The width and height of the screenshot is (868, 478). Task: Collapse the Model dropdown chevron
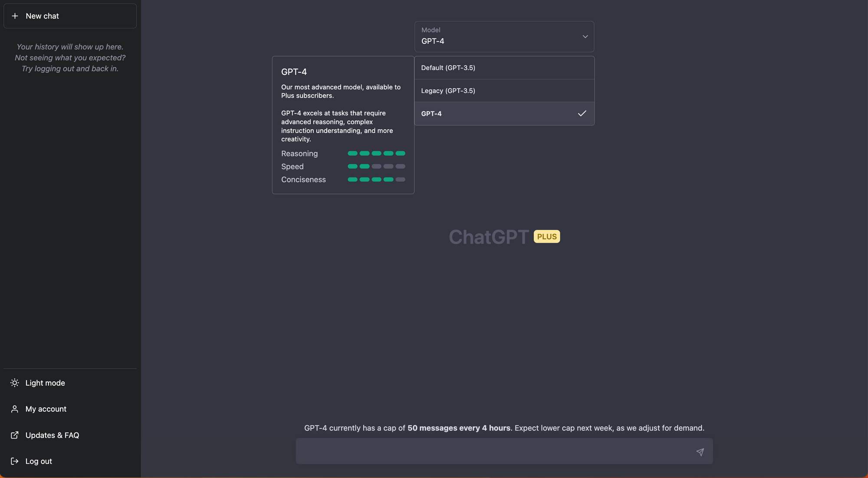pyautogui.click(x=585, y=36)
